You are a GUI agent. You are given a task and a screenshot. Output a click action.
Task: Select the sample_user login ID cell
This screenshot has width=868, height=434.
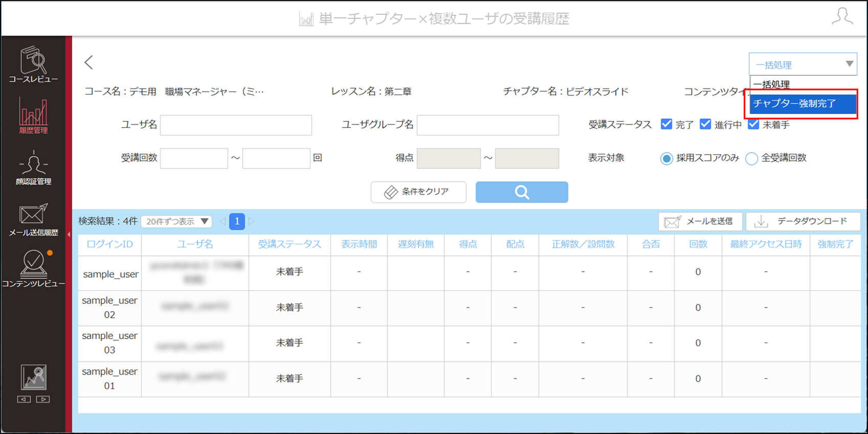[110, 274]
